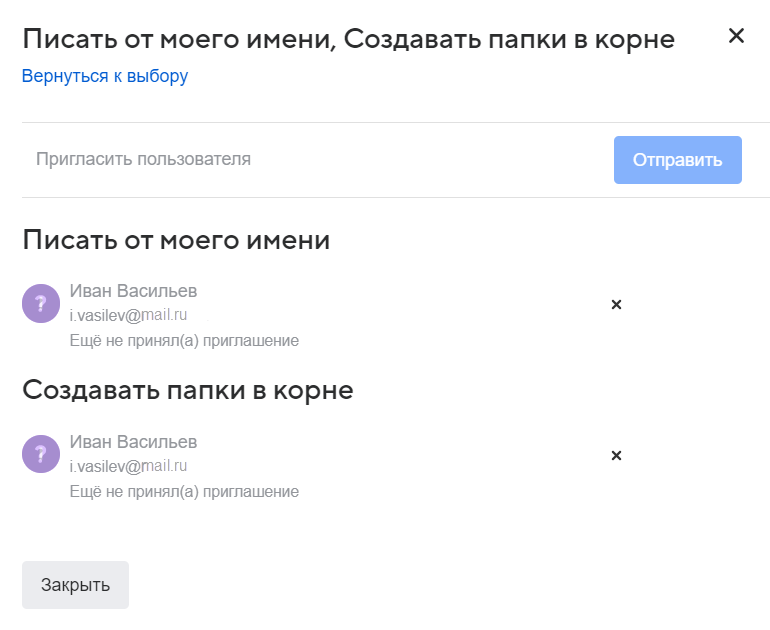
Task: Select the name 'Иван Васильев' under 'Писать от моего имени'
Action: click(133, 291)
